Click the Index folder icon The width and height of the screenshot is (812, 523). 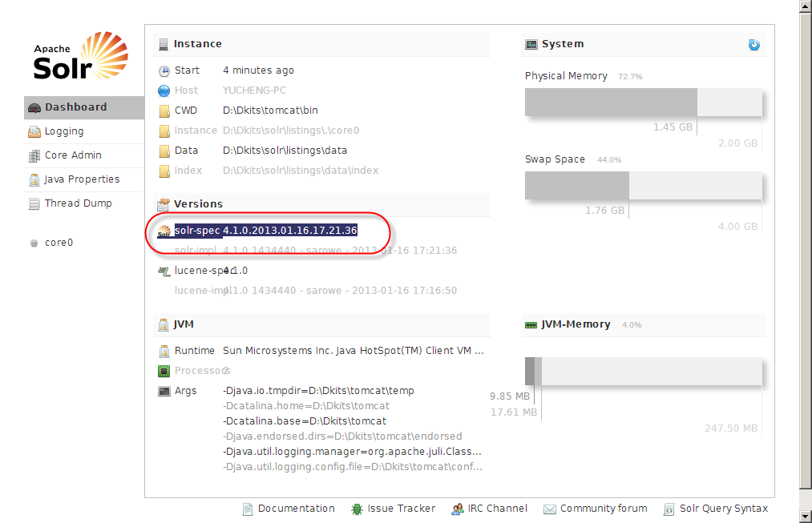click(x=164, y=171)
